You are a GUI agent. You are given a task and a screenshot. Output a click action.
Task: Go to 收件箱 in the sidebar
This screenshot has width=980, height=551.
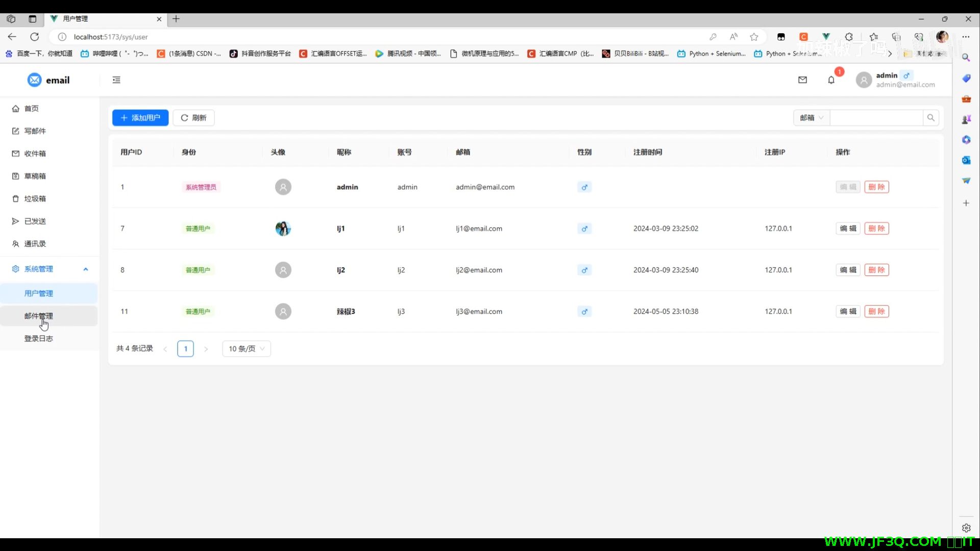point(35,154)
